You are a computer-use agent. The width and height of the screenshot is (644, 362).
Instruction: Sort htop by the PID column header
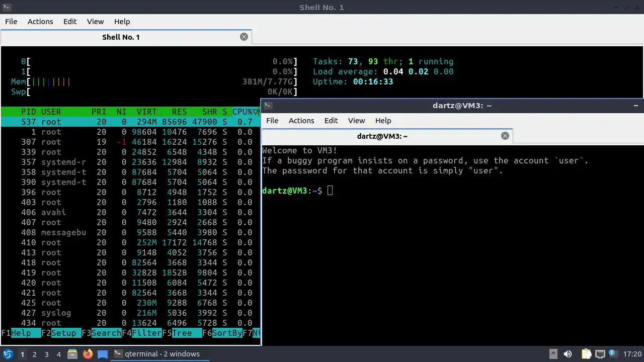(x=29, y=112)
